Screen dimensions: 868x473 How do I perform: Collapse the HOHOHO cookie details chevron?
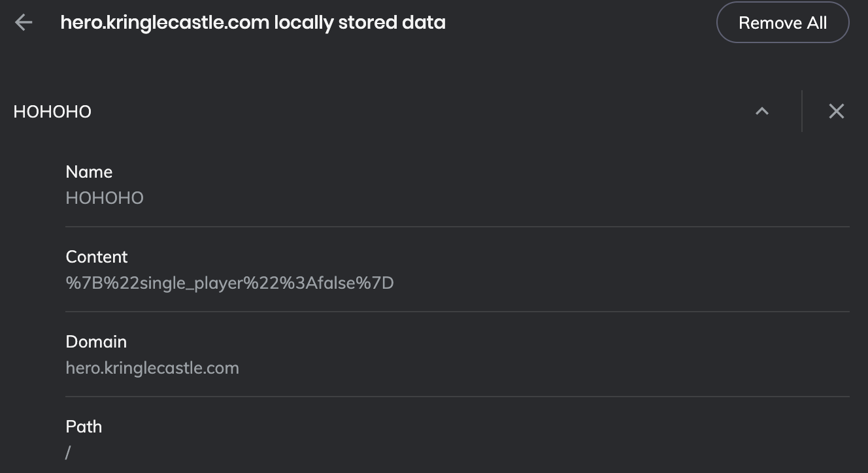click(x=761, y=111)
